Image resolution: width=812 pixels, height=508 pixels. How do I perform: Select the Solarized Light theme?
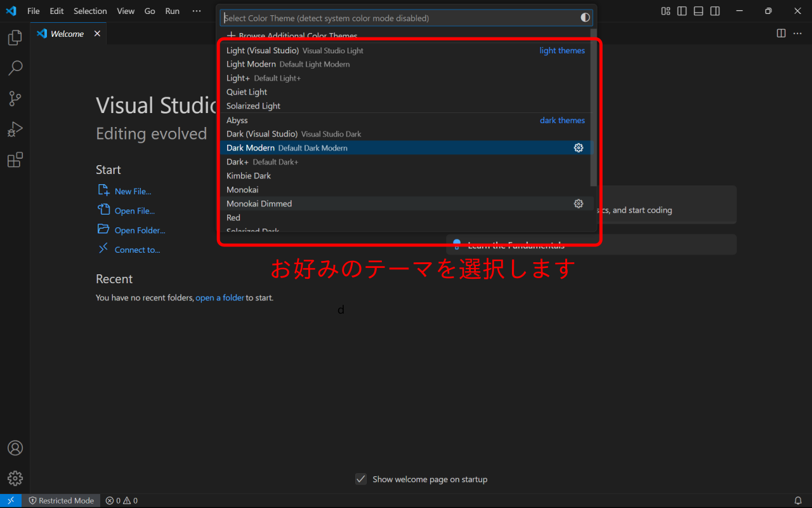(253, 106)
